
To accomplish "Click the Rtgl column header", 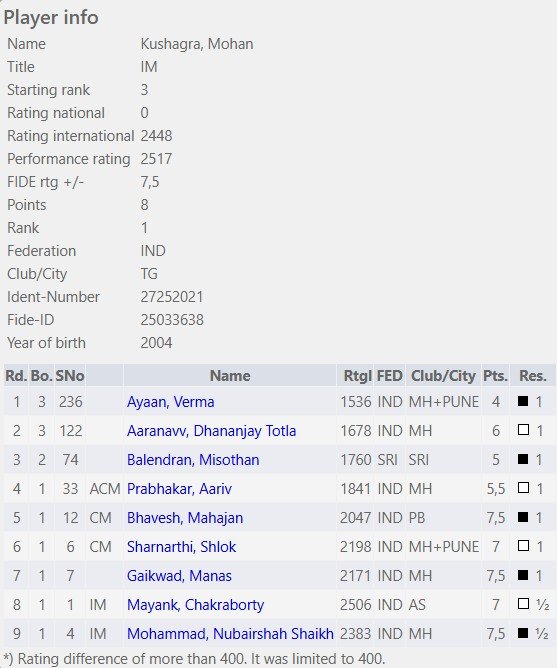I will tap(358, 376).
